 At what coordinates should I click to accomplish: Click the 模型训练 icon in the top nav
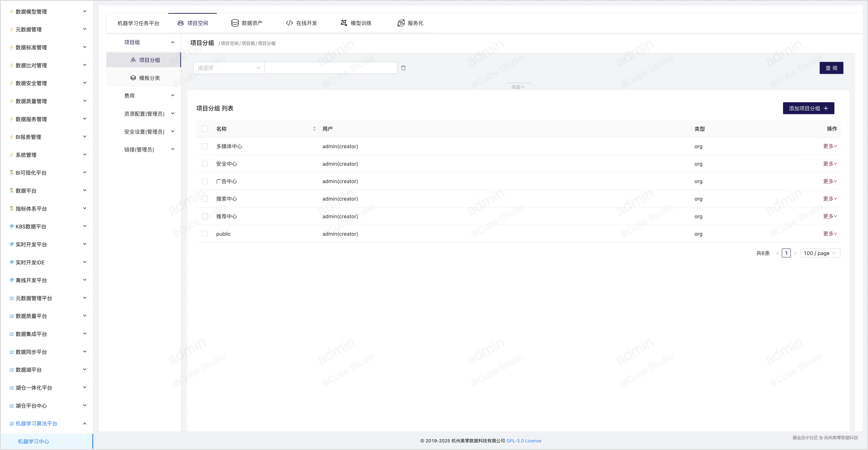click(344, 23)
